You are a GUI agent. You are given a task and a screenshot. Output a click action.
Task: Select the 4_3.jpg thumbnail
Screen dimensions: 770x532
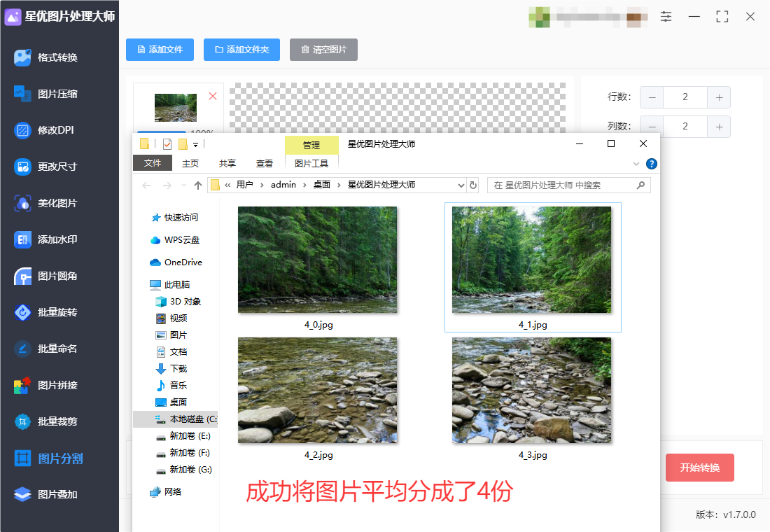(532, 391)
